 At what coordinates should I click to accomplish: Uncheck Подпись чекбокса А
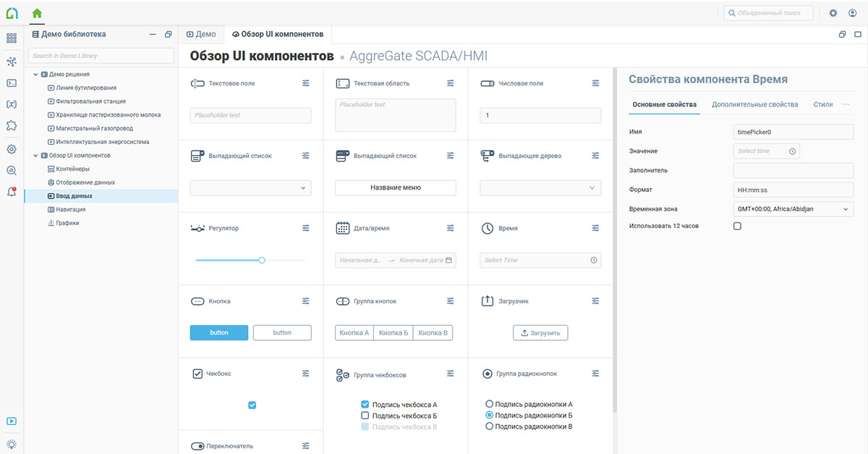point(365,405)
